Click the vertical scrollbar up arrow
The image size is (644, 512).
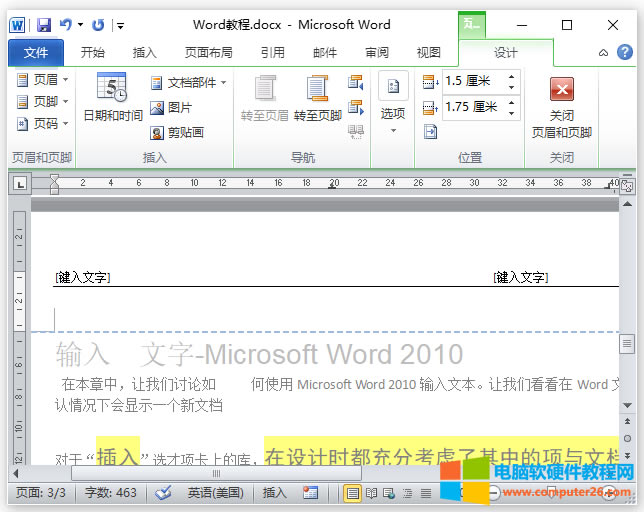click(x=627, y=204)
